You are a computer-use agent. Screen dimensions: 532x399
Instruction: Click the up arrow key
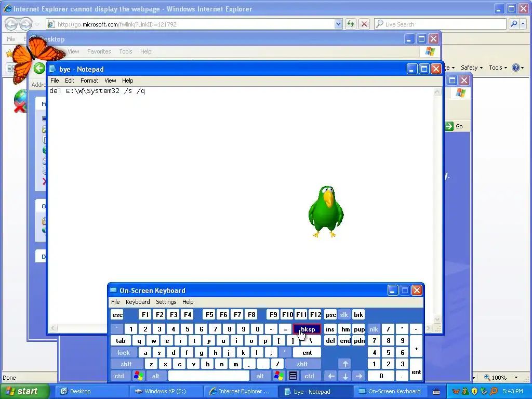click(x=345, y=364)
